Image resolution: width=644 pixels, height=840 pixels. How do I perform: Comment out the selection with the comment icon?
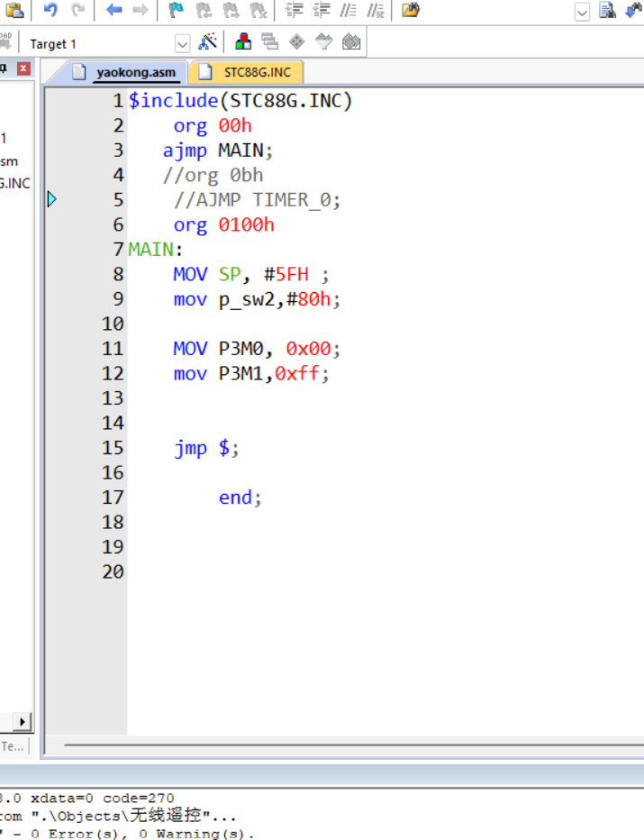[x=348, y=10]
